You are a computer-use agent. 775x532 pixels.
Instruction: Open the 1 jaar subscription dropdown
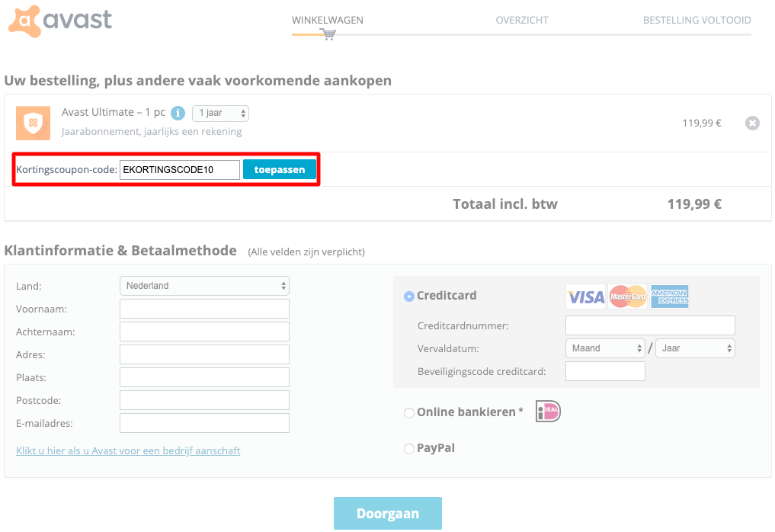220,114
